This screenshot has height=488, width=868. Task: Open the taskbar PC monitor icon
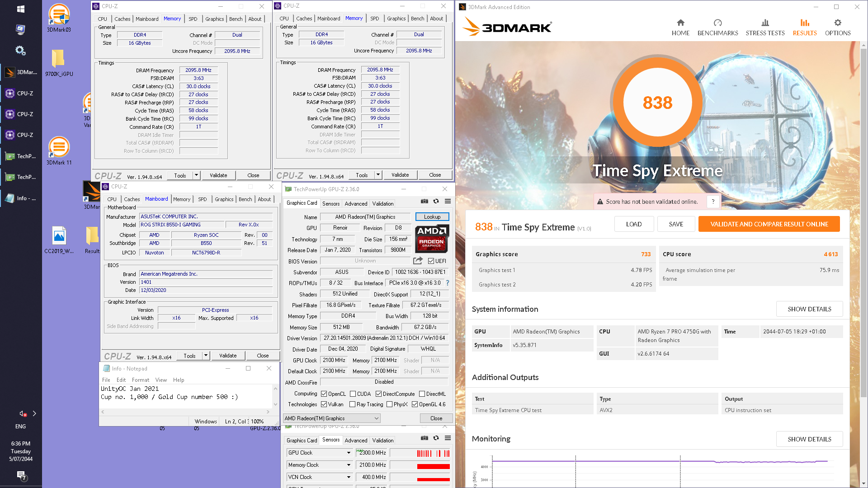click(20, 30)
